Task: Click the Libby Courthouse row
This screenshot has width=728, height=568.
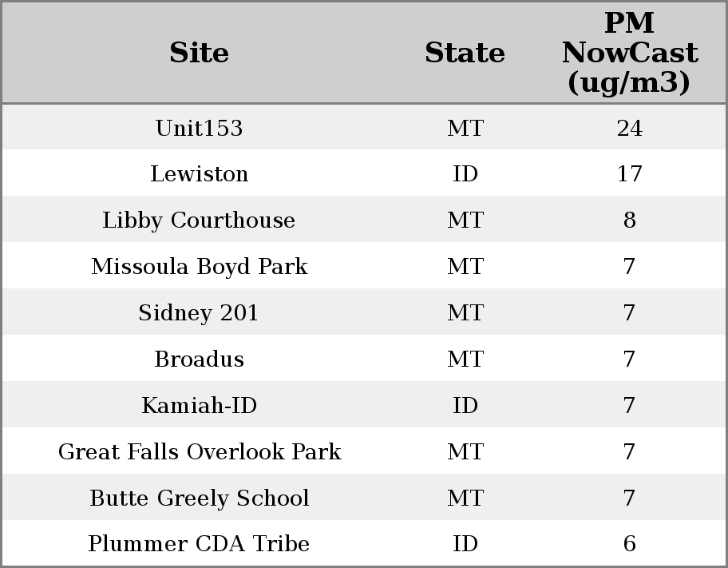Action: tap(199, 220)
